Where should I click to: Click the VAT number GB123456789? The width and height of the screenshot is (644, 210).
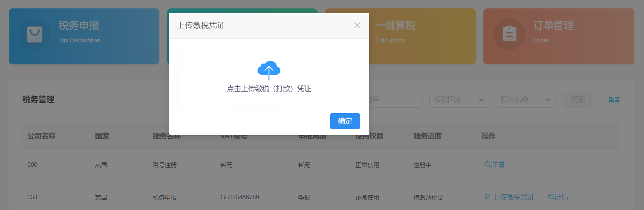[240, 197]
